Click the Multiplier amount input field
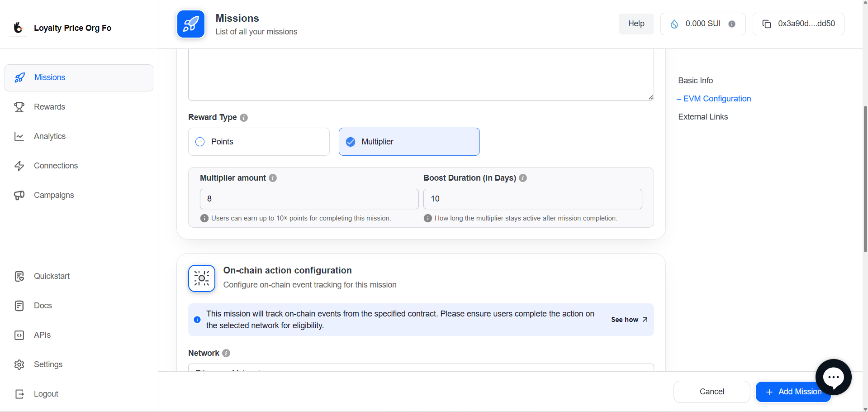 [309, 199]
